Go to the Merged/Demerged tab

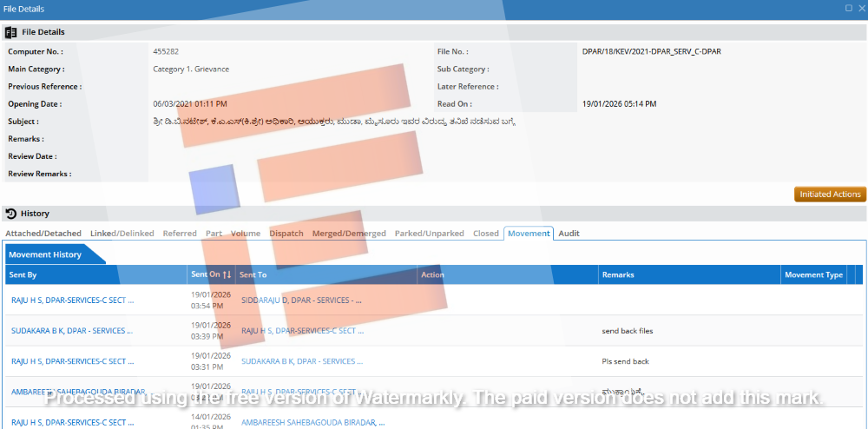[349, 234]
